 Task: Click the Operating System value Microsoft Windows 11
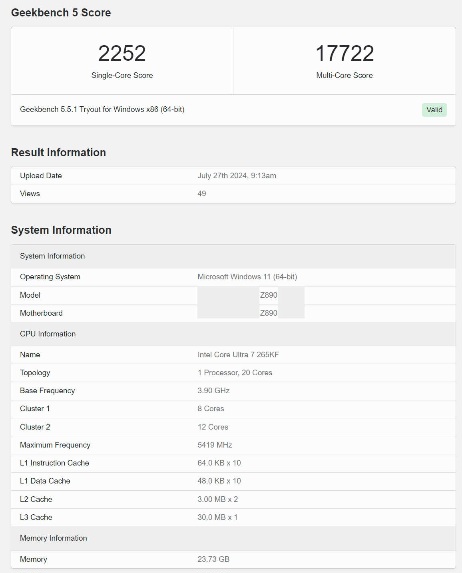click(x=247, y=277)
